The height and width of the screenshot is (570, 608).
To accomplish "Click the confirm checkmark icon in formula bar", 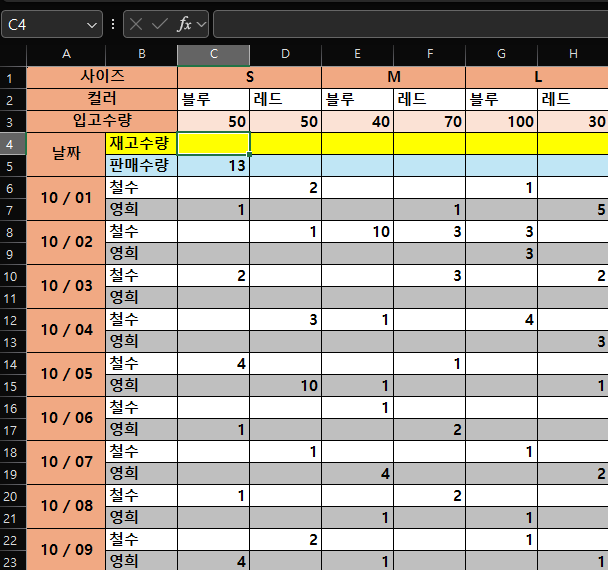I will [159, 24].
